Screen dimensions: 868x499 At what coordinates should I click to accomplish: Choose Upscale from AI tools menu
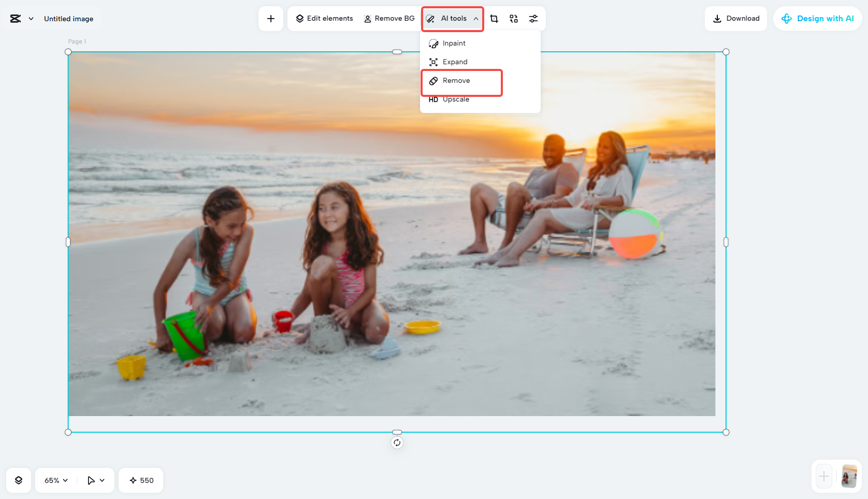coord(480,99)
